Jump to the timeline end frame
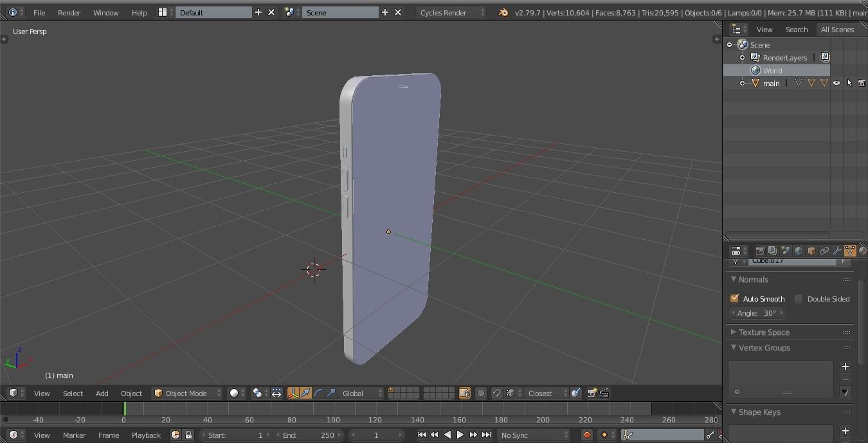 coord(486,435)
